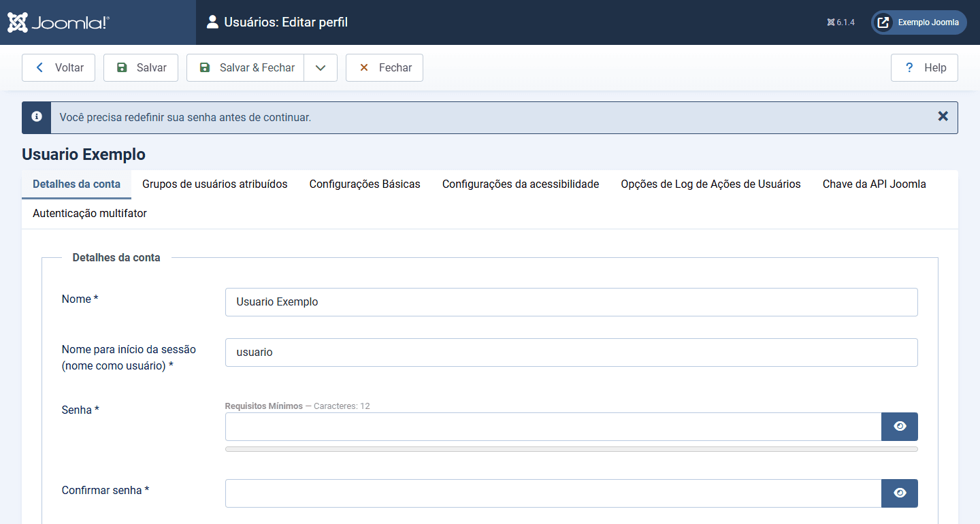The image size is (980, 524).
Task: Click the password reset warning message text
Action: 185,118
